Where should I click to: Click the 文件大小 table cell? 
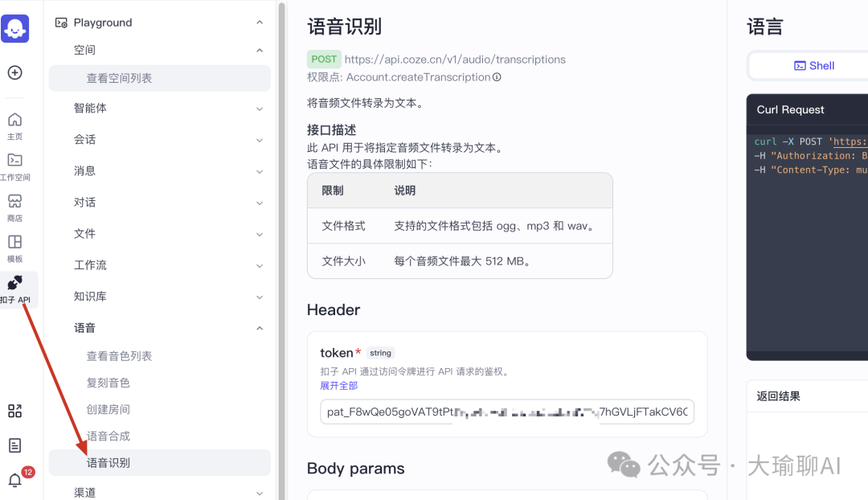[x=343, y=260]
